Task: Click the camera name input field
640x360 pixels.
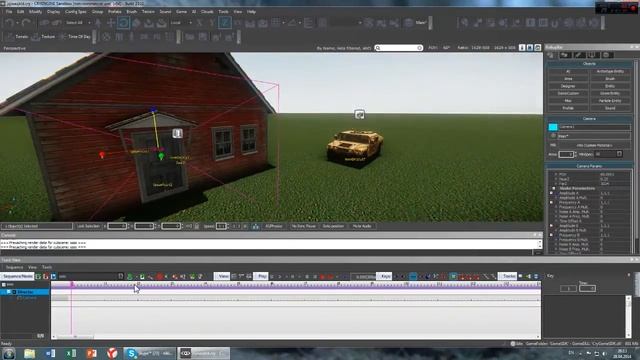Action: (595, 127)
